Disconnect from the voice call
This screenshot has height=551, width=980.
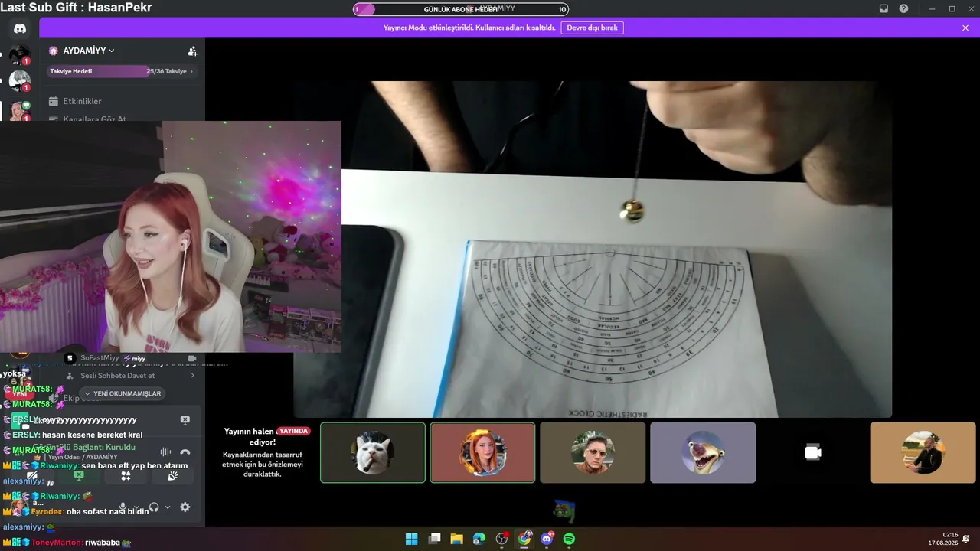(185, 452)
